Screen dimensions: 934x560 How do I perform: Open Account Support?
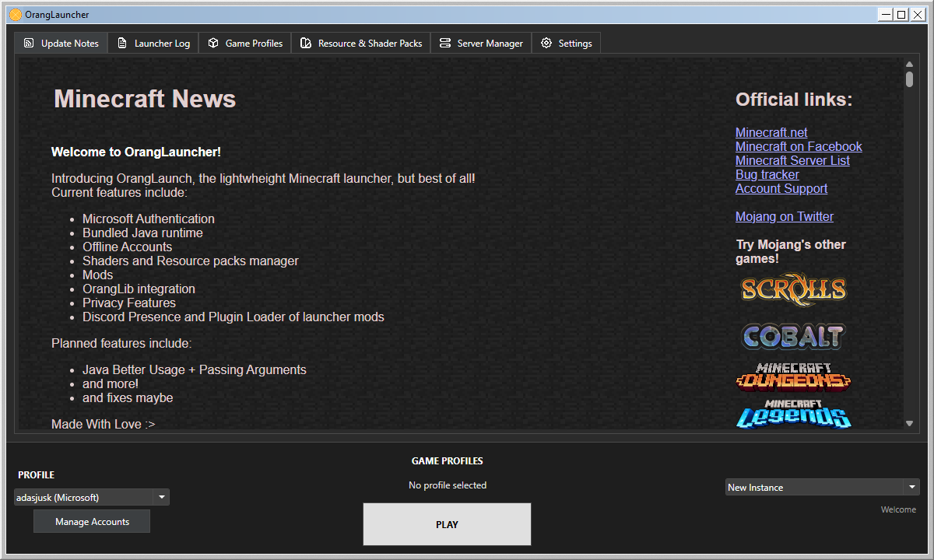coord(781,188)
